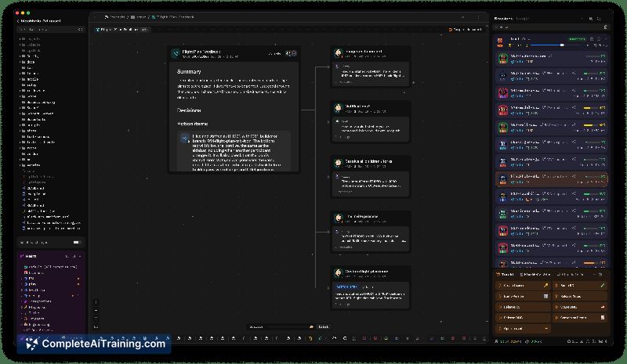Screen dimensions: 627x364
Task: Click the orange progress bar in last agent row
Action: click(x=589, y=263)
